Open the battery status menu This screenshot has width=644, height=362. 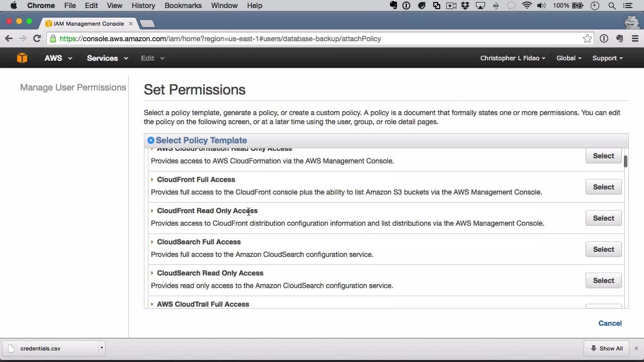pyautogui.click(x=569, y=6)
